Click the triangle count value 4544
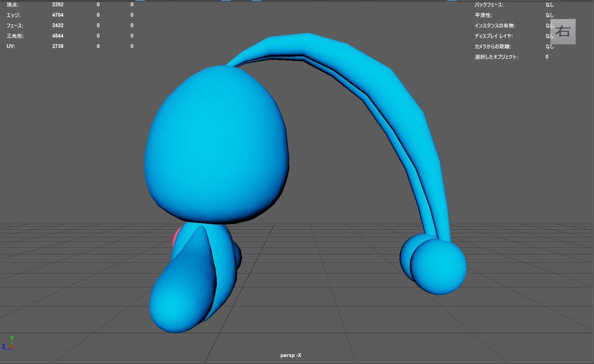 (58, 36)
